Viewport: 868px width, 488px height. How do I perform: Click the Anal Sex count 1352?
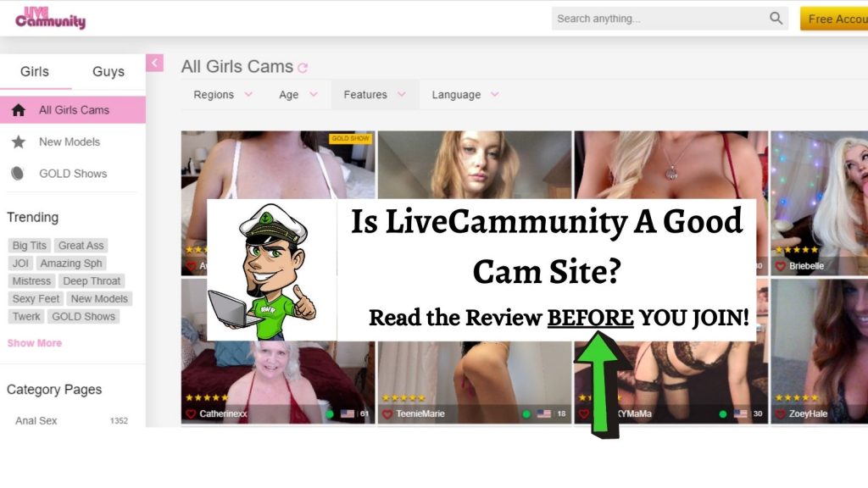[x=119, y=420]
